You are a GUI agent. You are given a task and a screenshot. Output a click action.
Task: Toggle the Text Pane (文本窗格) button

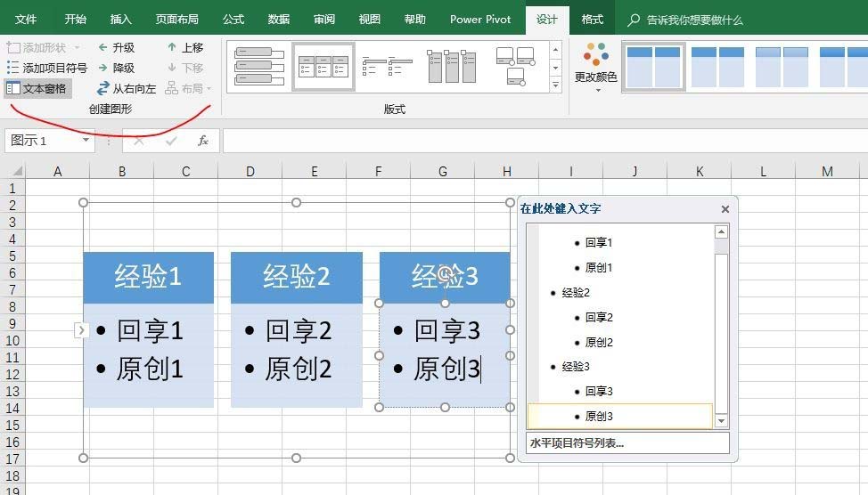[x=37, y=88]
